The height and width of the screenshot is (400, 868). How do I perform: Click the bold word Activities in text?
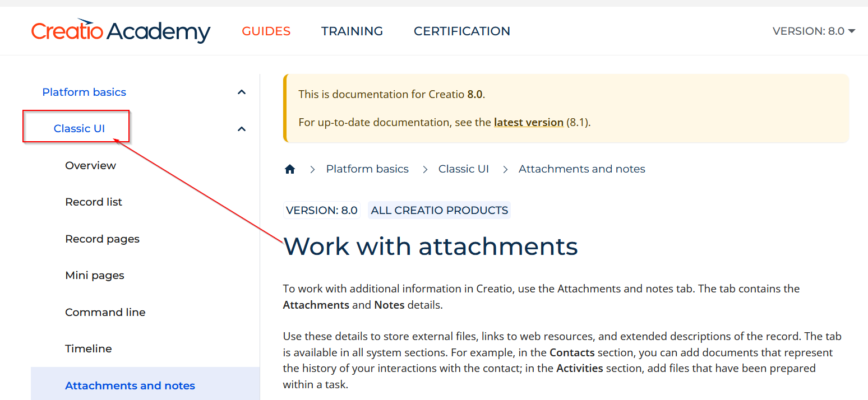click(x=580, y=368)
